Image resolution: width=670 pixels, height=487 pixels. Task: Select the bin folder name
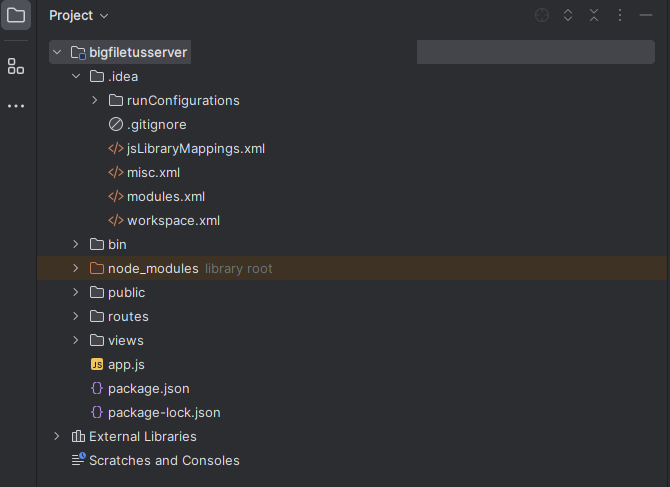coord(117,244)
